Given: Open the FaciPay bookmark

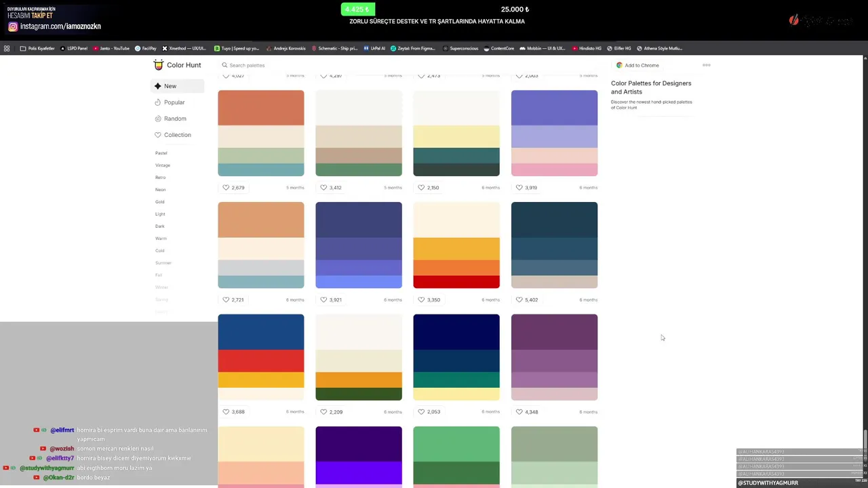Looking at the screenshot, I should pos(146,48).
